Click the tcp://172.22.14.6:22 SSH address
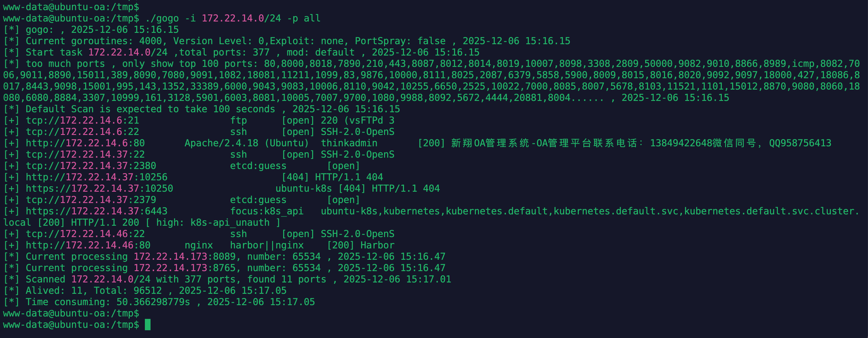This screenshot has height=338, width=868. tap(82, 132)
